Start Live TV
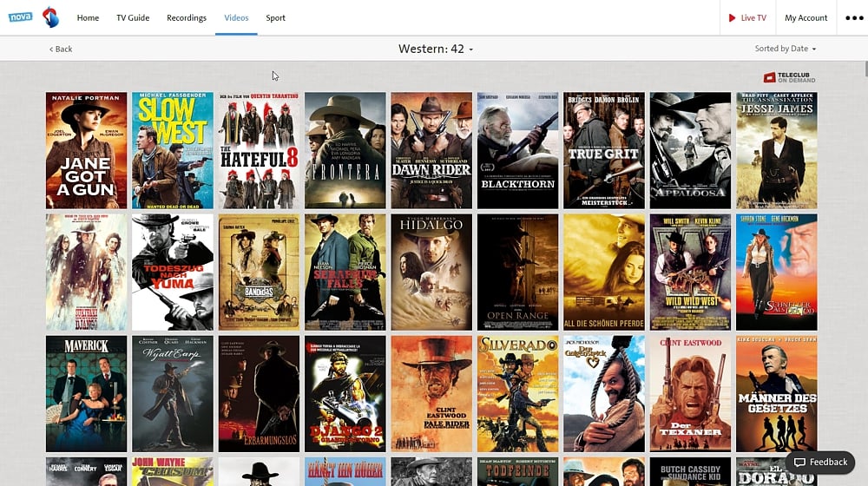 coord(747,17)
